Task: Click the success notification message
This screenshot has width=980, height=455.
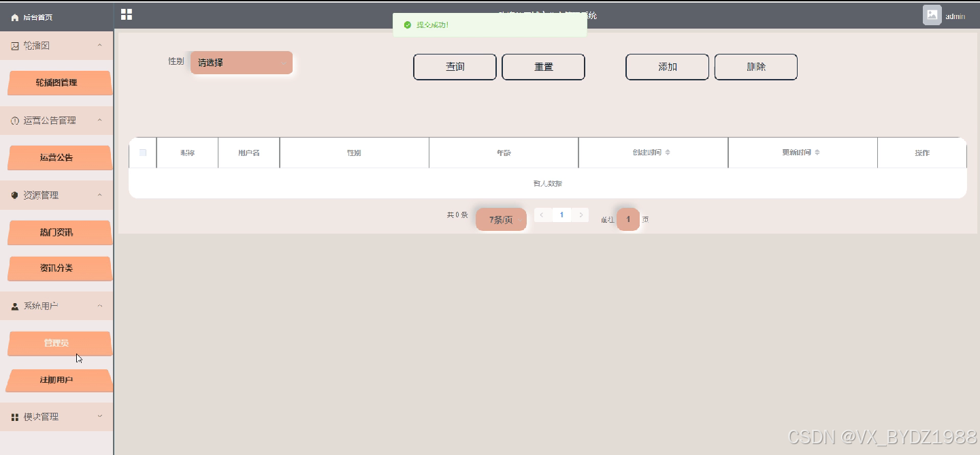Action: click(x=490, y=25)
